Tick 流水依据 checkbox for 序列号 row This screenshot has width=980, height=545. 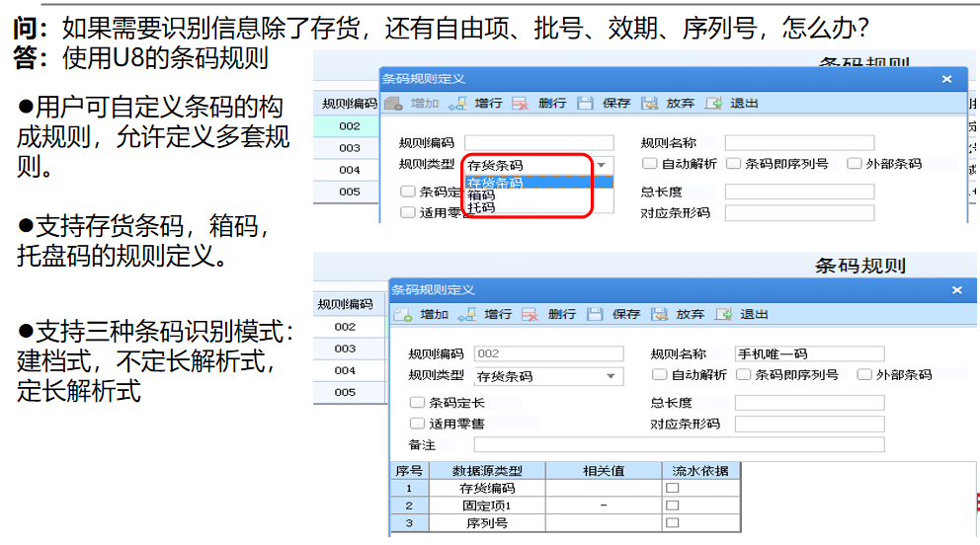[x=673, y=522]
